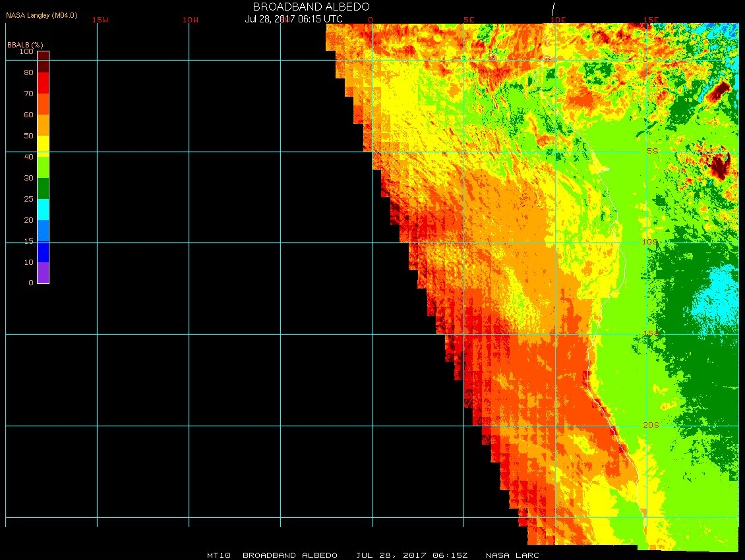The width and height of the screenshot is (745, 560).
Task: Click the dark green legend swatch
Action: pyautogui.click(x=43, y=188)
